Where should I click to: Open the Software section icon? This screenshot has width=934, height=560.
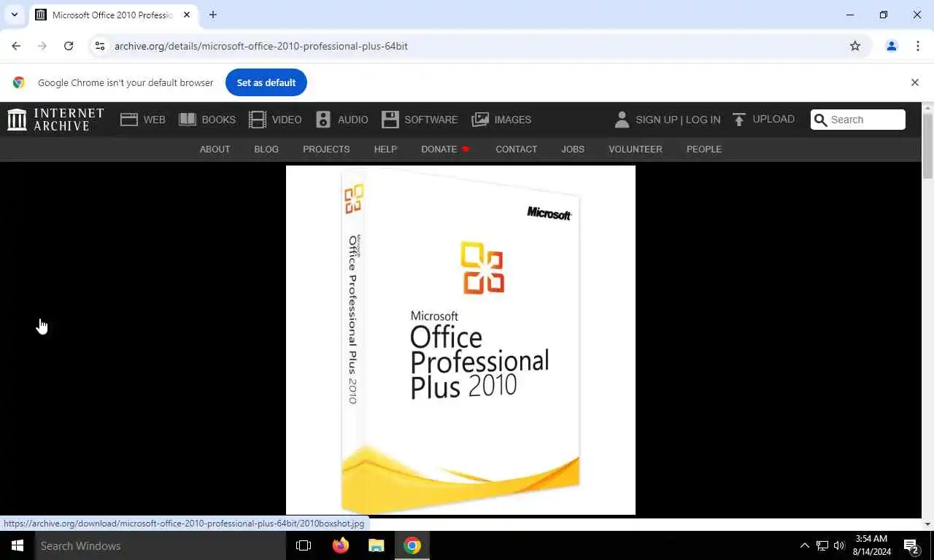pos(390,120)
